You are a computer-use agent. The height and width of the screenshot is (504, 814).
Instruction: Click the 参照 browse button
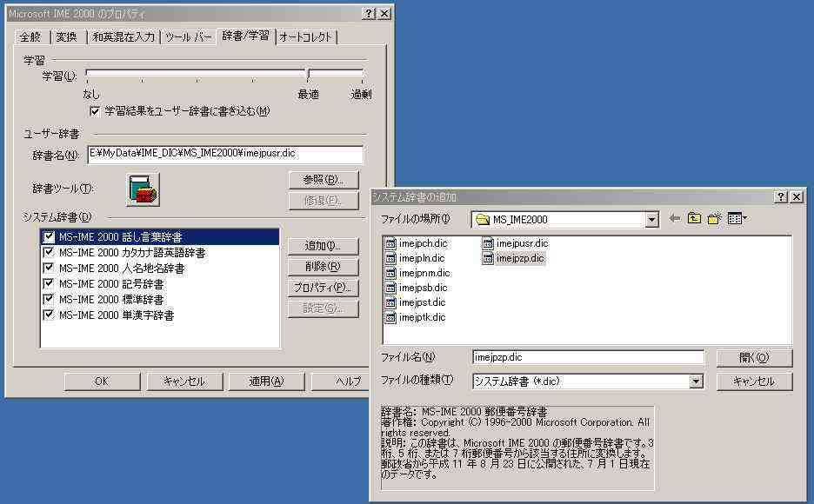(x=324, y=180)
